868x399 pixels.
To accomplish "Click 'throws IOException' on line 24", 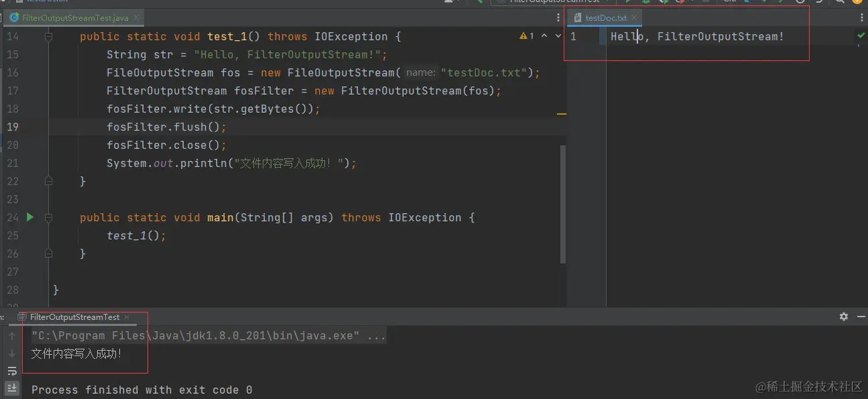I will coord(401,217).
